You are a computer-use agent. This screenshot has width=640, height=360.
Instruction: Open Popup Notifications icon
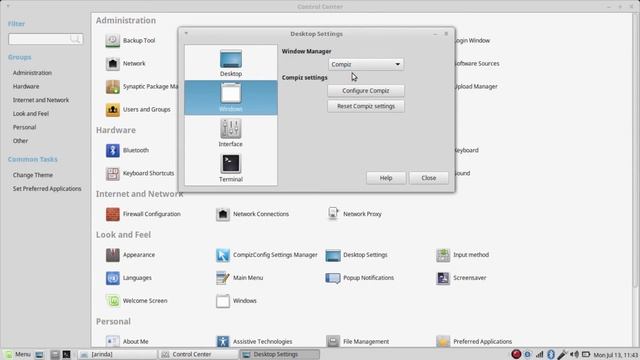(x=333, y=278)
